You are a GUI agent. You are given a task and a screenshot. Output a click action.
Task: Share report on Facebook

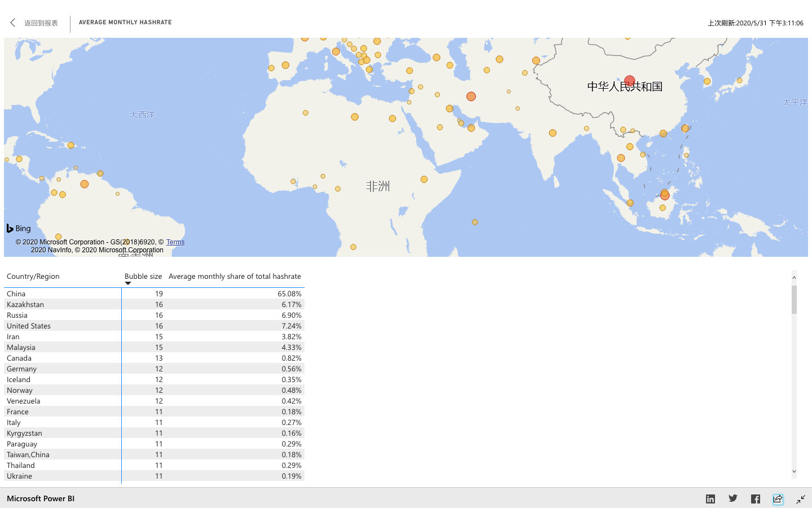[756, 499]
